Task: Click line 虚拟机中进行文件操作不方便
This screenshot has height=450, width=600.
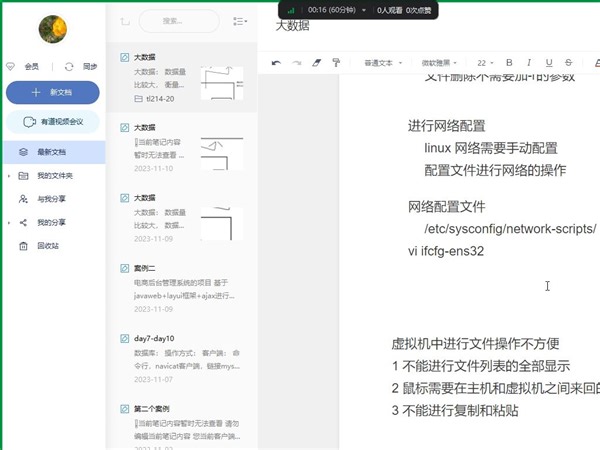Action: pos(475,344)
